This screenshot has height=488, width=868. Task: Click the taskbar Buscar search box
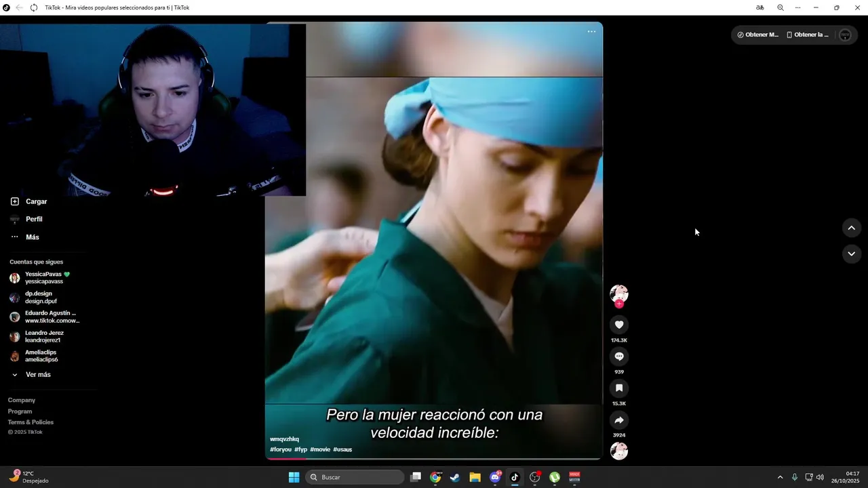[355, 477]
